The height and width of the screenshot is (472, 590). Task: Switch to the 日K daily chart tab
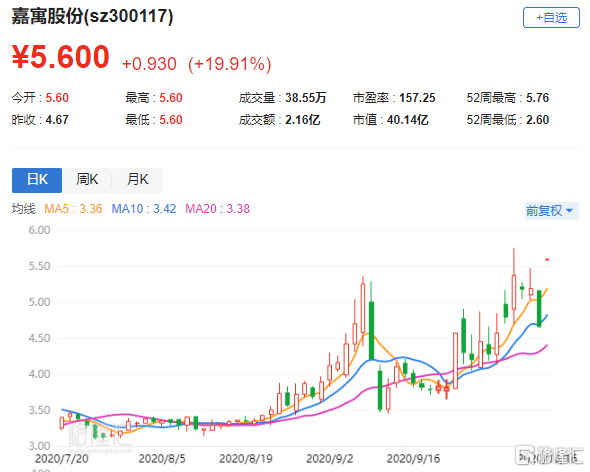[37, 180]
